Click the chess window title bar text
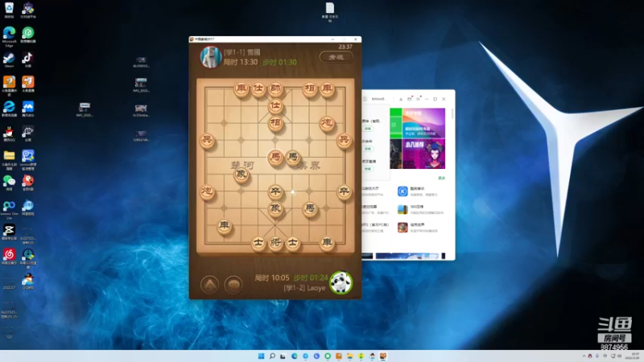This screenshot has height=362, width=644. point(204,39)
